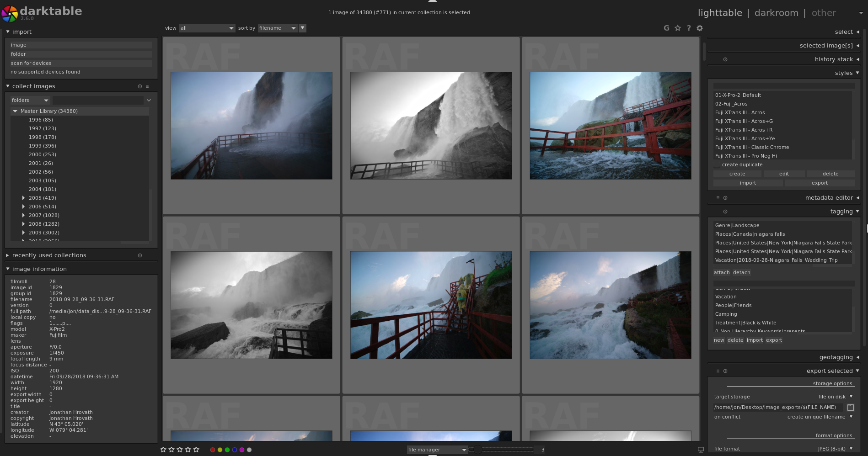This screenshot has width=868, height=456.
Task: Click the grouping (G) toggle icon
Action: (x=666, y=28)
